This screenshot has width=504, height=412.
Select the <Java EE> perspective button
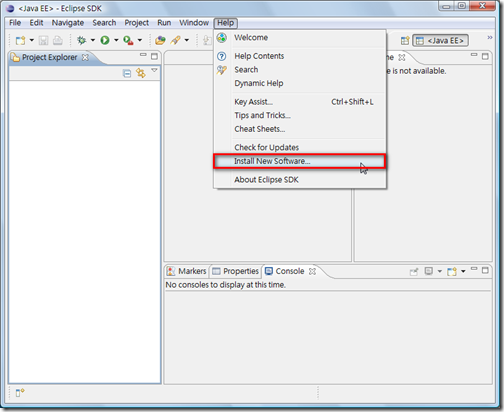click(x=440, y=41)
